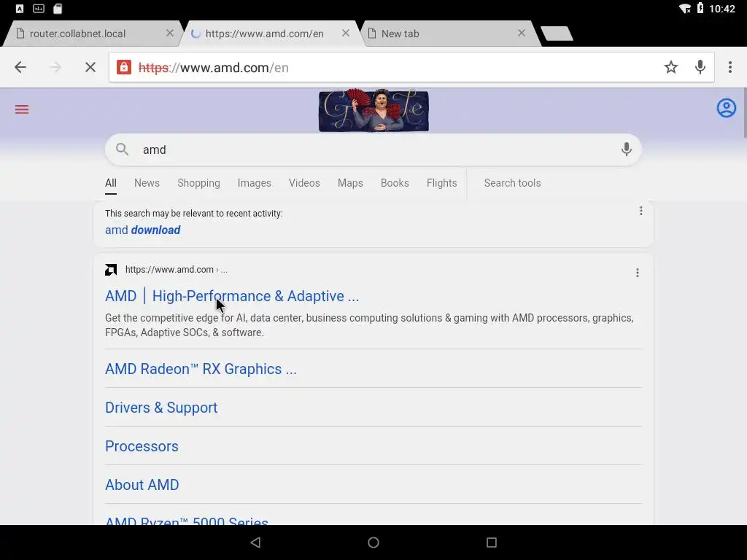747x560 pixels.
Task: Bookmark page with the star icon
Action: coord(671,67)
